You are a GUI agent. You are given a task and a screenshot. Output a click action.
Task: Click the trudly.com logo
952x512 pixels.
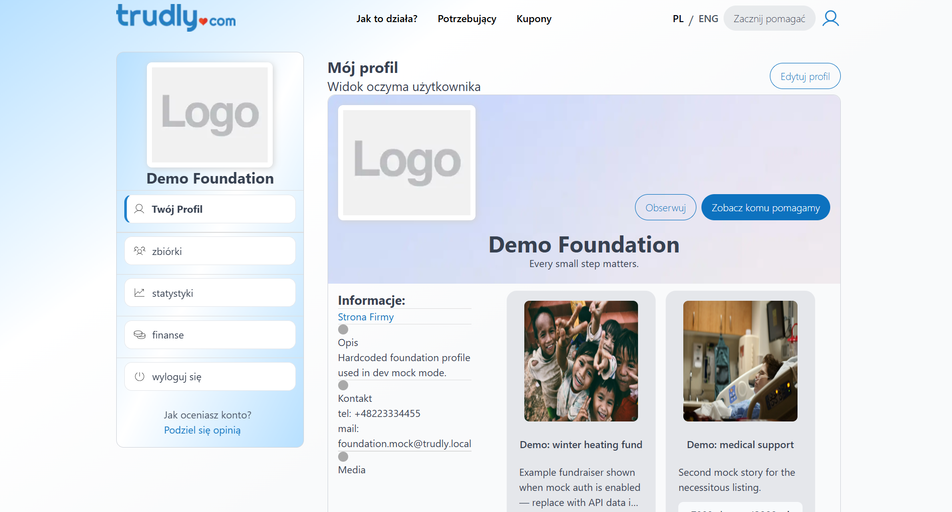(x=176, y=17)
